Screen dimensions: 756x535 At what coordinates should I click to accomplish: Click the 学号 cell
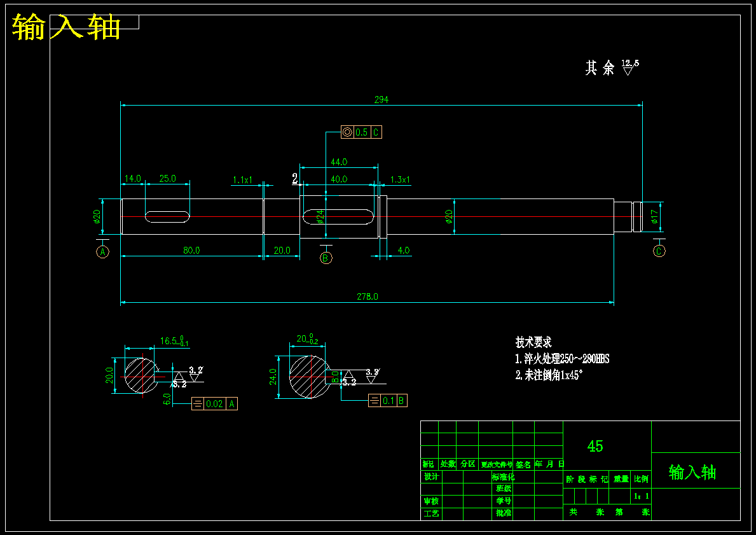click(504, 501)
